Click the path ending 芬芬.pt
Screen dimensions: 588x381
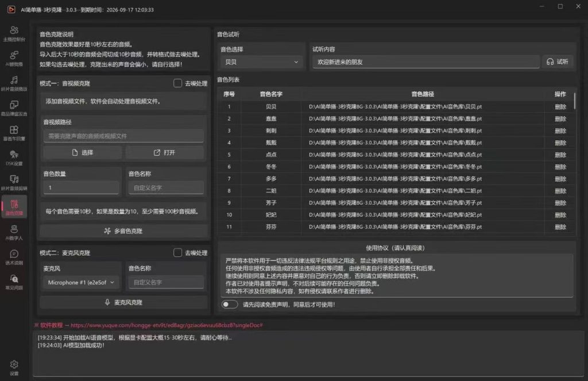click(x=395, y=227)
